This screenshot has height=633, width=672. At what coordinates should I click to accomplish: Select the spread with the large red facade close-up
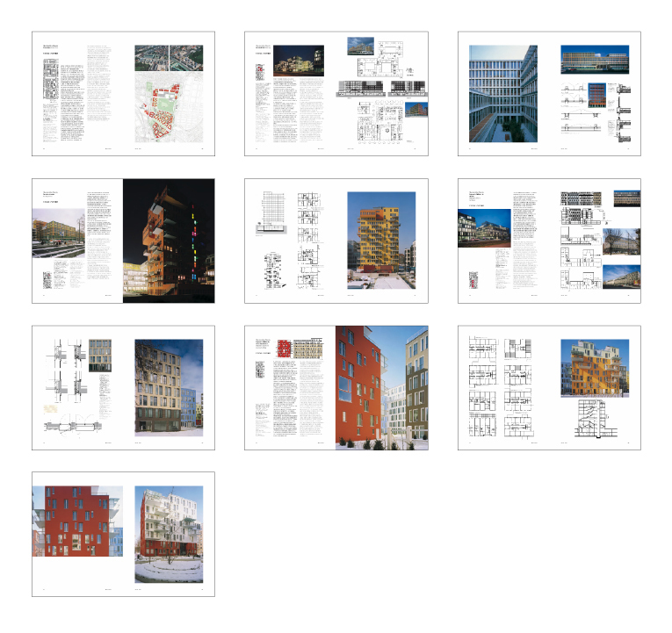pyautogui.click(x=336, y=388)
